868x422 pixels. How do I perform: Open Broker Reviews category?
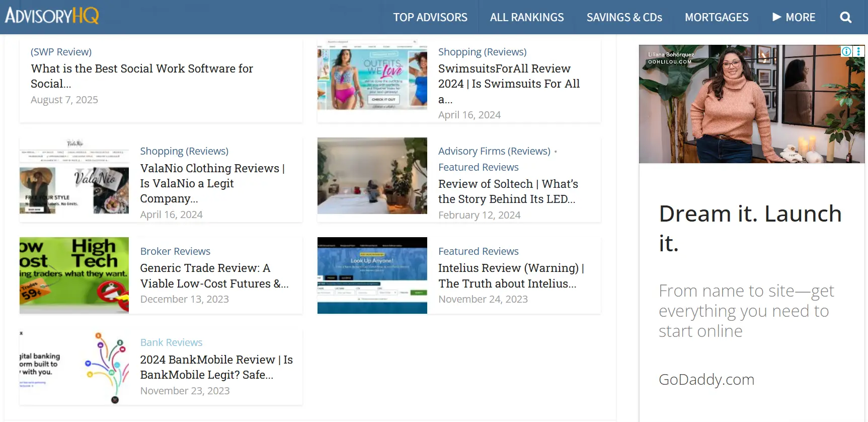coord(175,251)
